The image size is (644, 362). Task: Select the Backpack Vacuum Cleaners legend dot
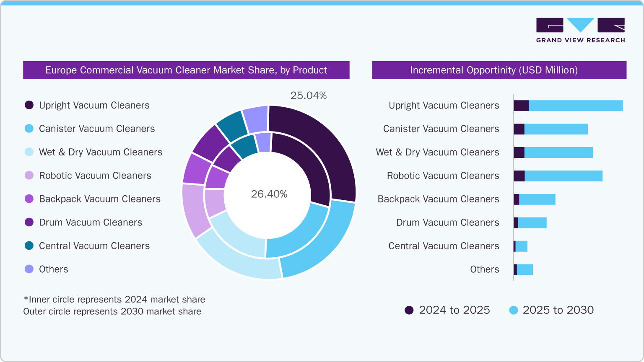29,199
